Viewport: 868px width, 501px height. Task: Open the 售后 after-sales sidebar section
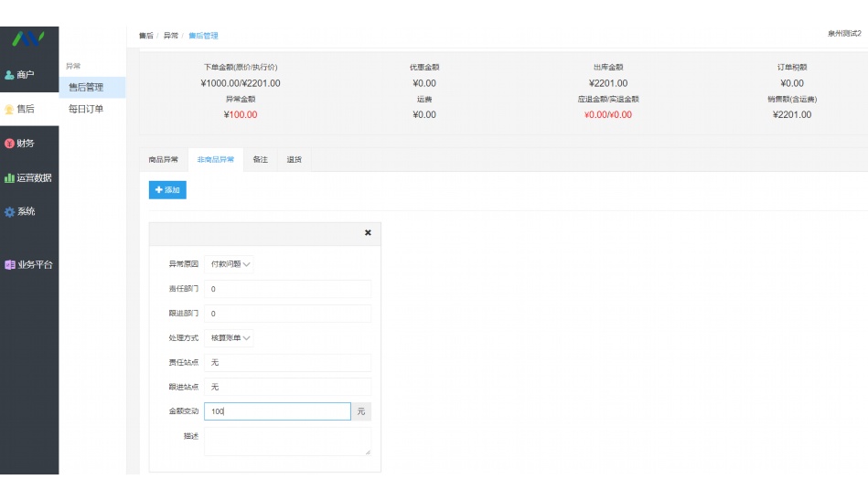[21, 109]
